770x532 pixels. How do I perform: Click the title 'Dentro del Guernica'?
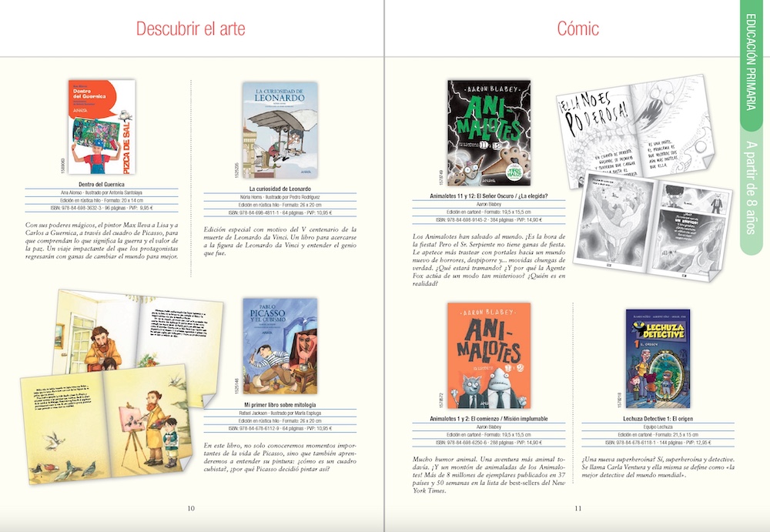(x=102, y=185)
